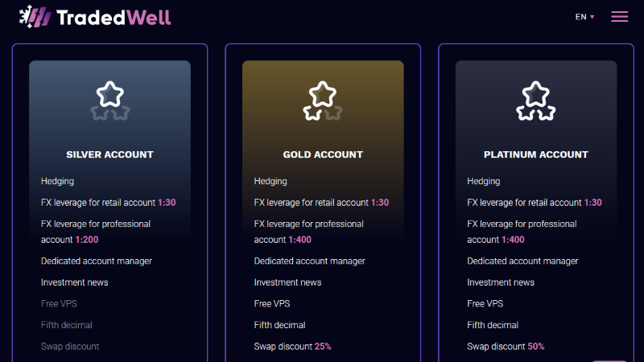Viewport: 644px width, 362px height.
Task: Select the Silver Account heading
Action: 109,154
